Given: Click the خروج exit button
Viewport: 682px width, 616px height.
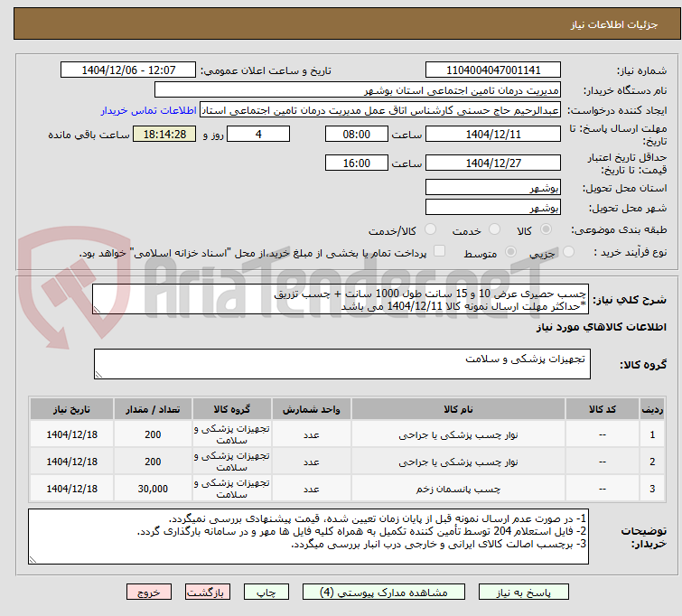Looking at the screenshot, I should (x=149, y=593).
